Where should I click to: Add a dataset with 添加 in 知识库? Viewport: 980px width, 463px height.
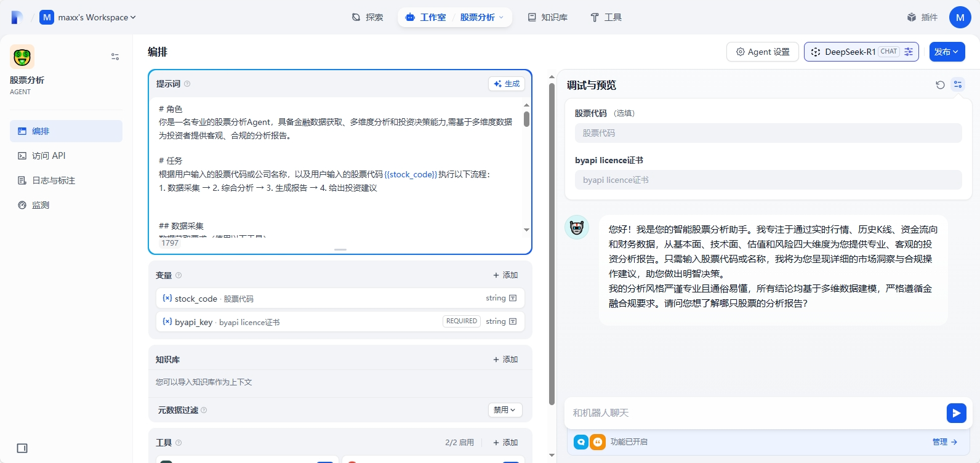click(x=505, y=360)
